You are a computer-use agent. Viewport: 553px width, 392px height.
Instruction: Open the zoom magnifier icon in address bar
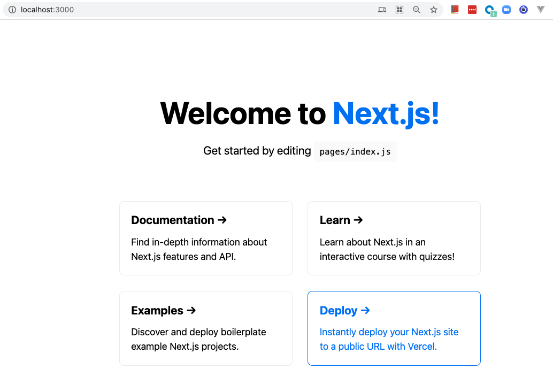pyautogui.click(x=417, y=10)
